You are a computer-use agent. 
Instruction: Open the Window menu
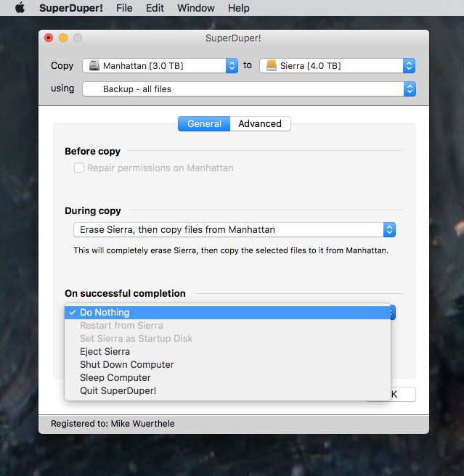(x=195, y=8)
